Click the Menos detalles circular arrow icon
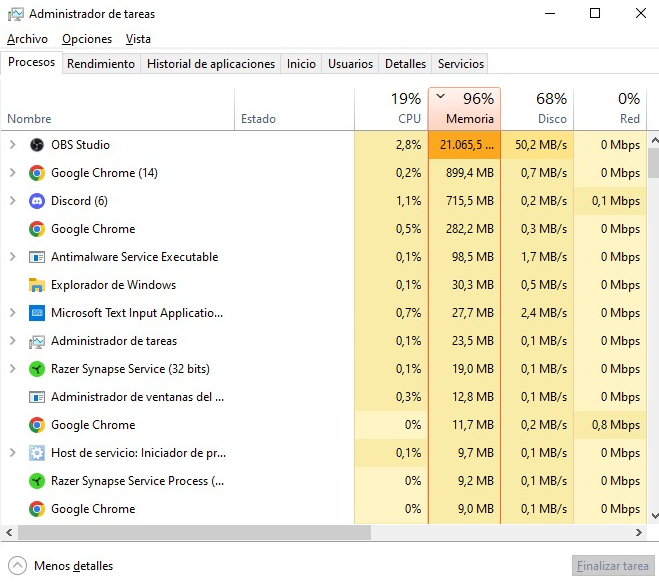 point(17,566)
